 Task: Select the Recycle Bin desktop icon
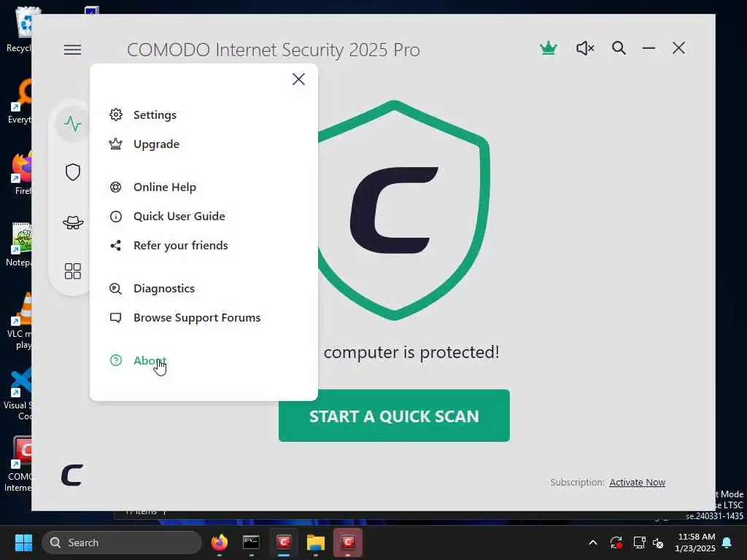[18, 29]
